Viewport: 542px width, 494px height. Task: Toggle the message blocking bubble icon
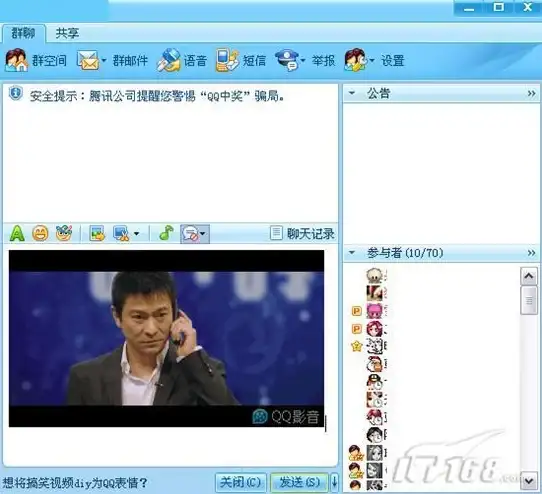191,234
